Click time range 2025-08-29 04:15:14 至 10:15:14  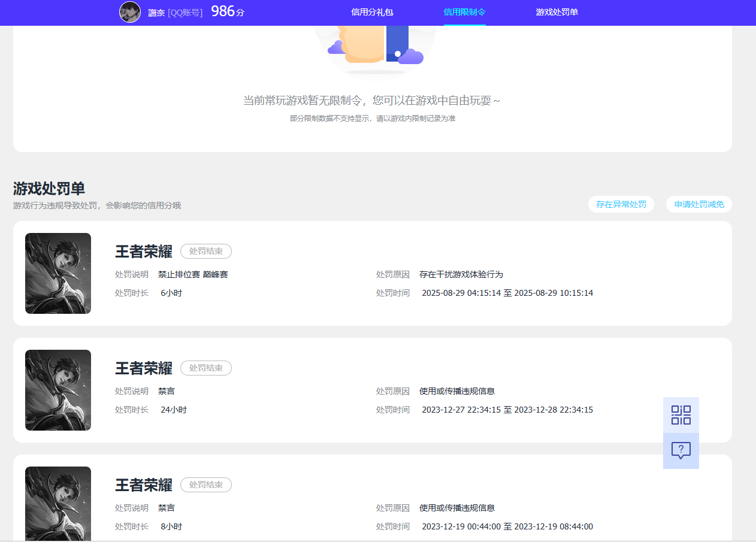click(507, 293)
